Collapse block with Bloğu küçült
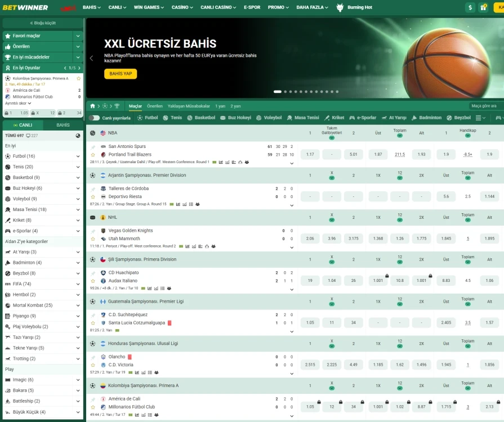The width and height of the screenshot is (504, 422). [43, 23]
